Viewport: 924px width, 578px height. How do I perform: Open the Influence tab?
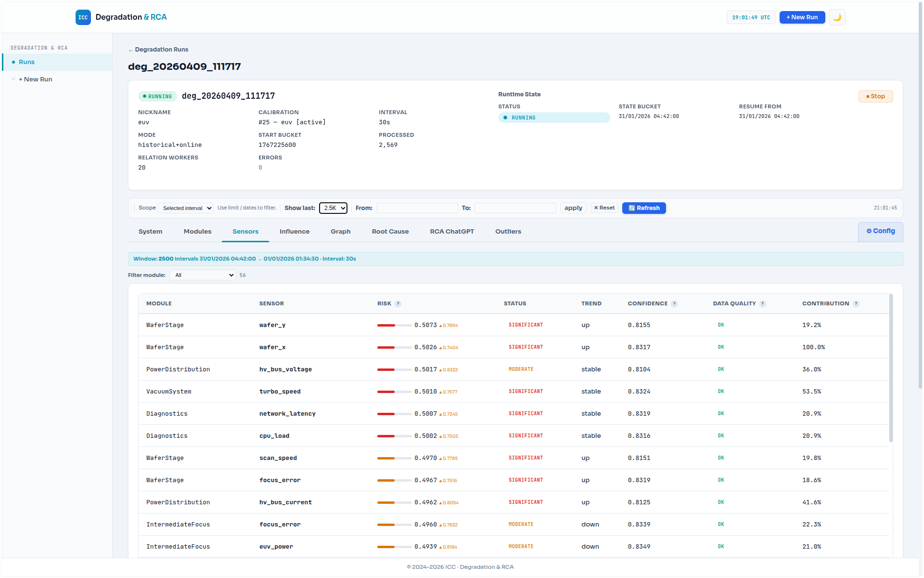point(294,232)
